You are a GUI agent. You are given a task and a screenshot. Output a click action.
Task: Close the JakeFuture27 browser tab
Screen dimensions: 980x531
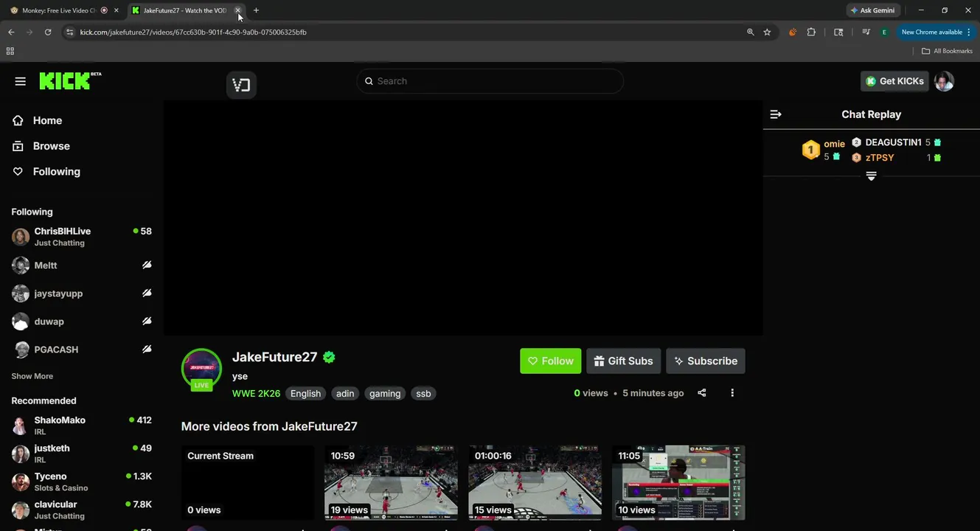237,10
